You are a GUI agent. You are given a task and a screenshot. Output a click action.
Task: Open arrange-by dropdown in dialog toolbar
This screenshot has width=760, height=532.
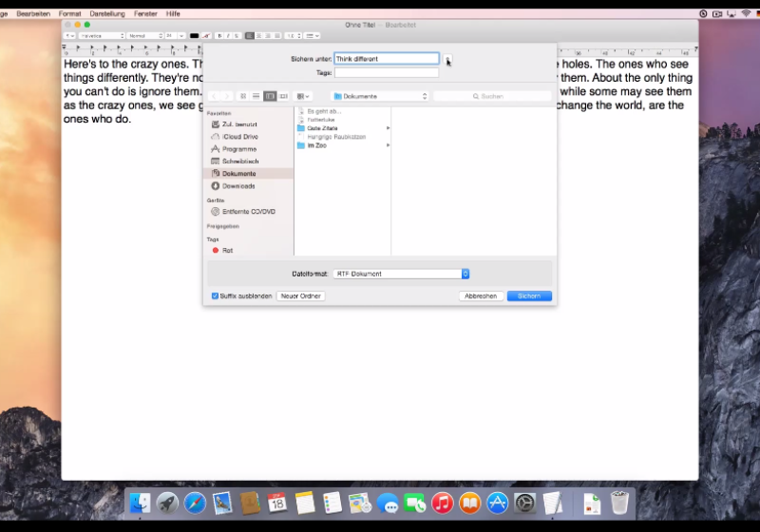pyautogui.click(x=303, y=96)
